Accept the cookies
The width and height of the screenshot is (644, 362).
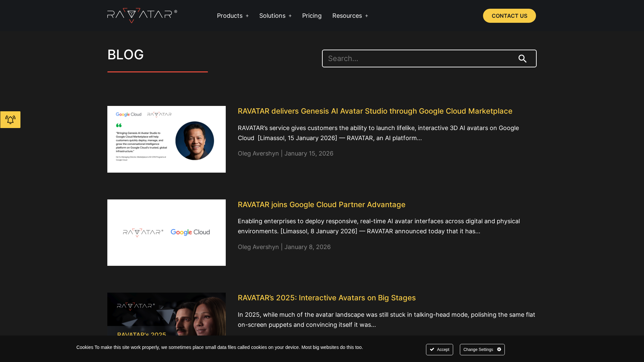[x=439, y=349]
